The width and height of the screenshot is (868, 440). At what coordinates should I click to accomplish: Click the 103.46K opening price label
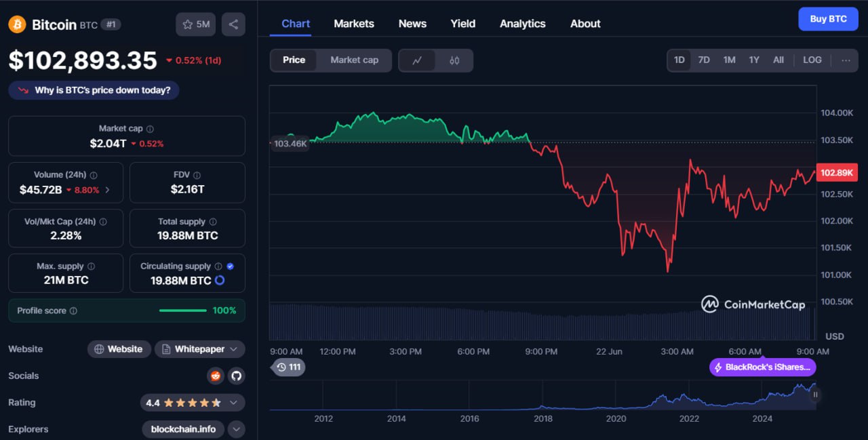(x=290, y=143)
